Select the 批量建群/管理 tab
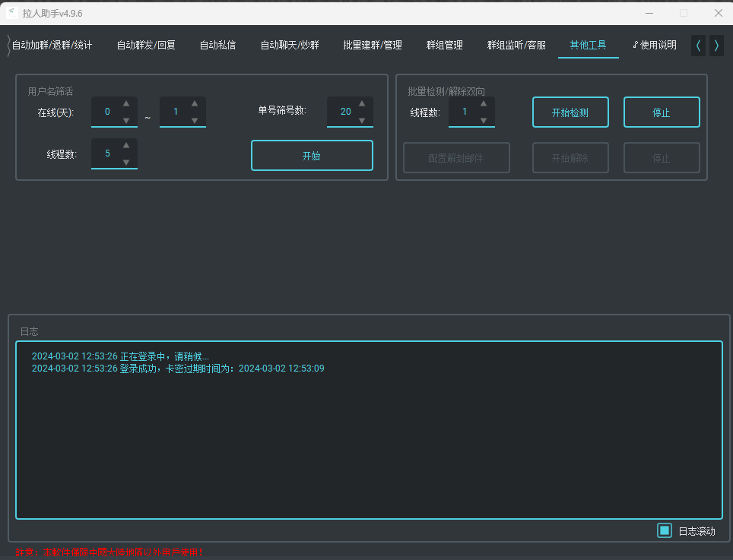The image size is (733, 560). point(373,46)
